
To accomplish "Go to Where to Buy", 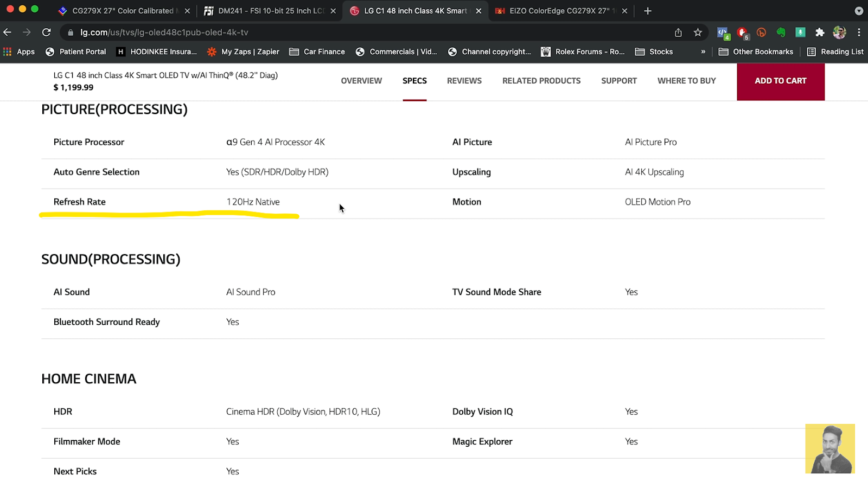I will (687, 81).
